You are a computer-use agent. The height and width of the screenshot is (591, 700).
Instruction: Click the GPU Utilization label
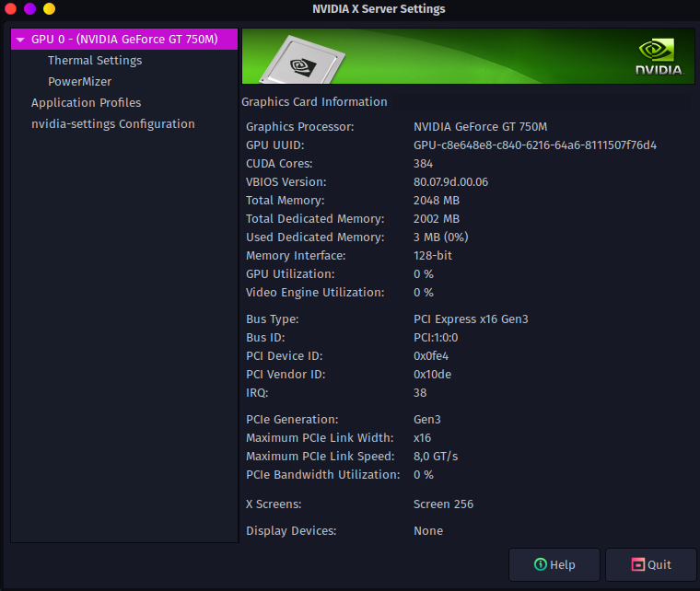(290, 274)
